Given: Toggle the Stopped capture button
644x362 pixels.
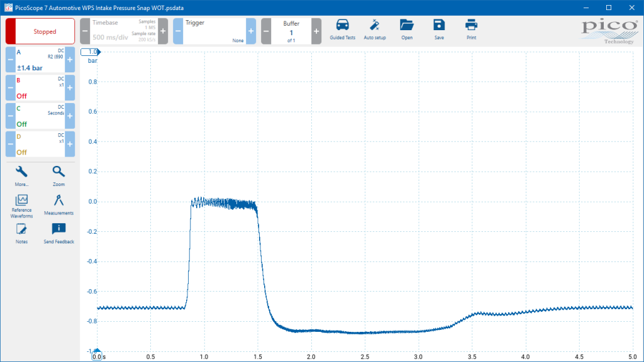Looking at the screenshot, I should point(40,31).
